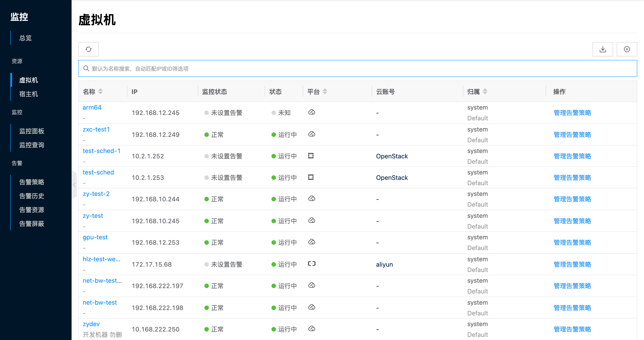Select 总览 in the sidebar
Image resolution: width=644 pixels, height=340 pixels.
(x=25, y=38)
